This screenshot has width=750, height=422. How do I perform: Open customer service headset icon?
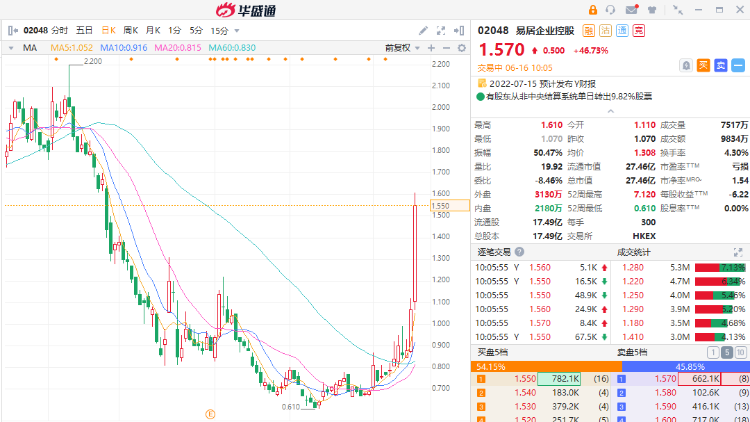[610, 10]
